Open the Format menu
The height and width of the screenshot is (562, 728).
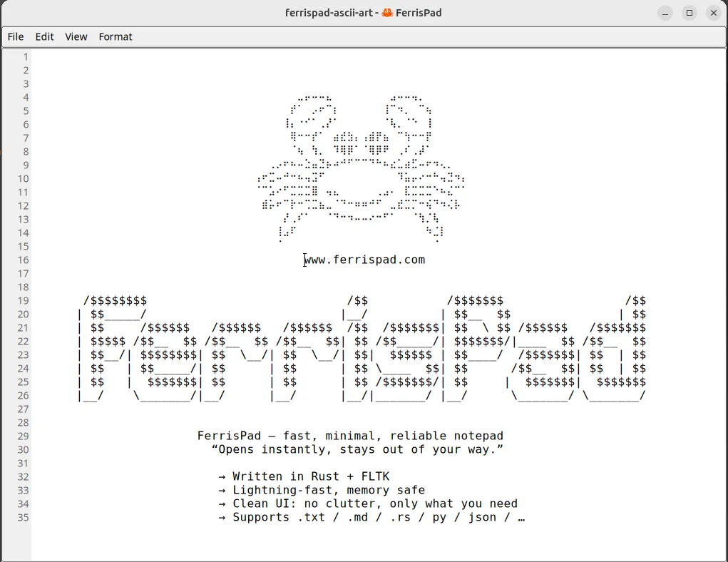[x=116, y=36]
